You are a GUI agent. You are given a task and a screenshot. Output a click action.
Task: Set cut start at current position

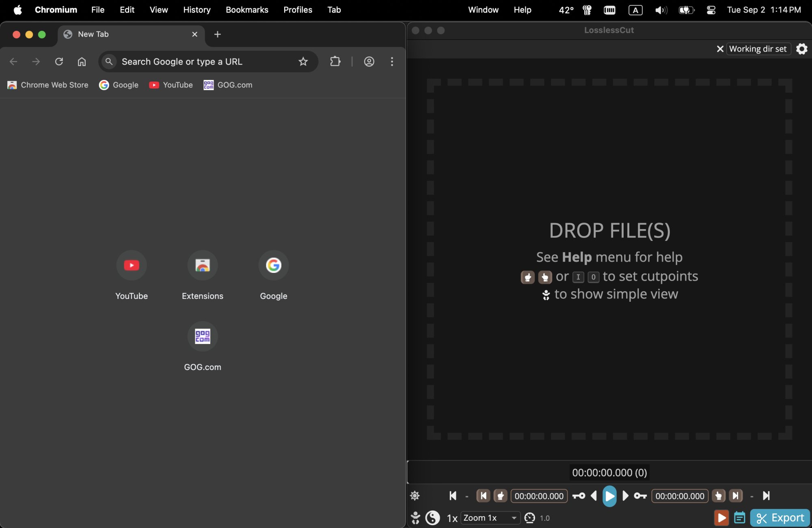point(501,496)
